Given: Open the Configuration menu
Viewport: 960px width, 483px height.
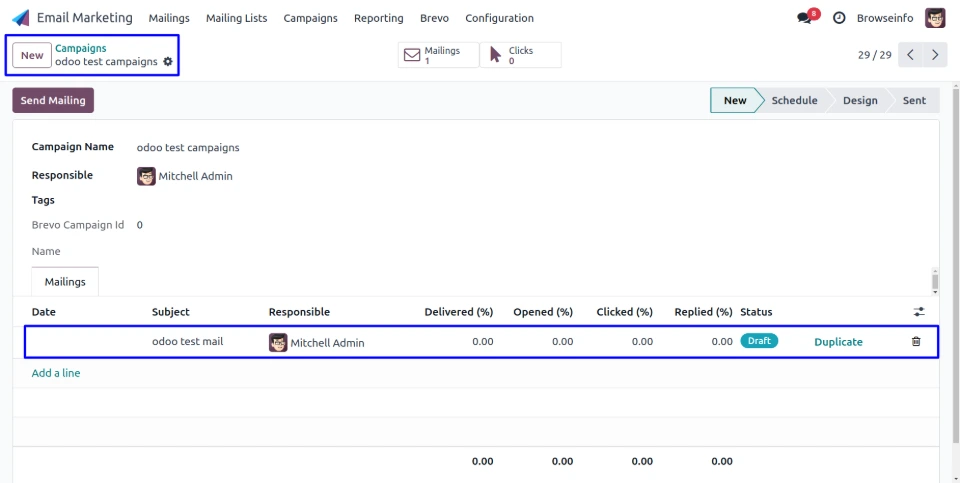Looking at the screenshot, I should pos(499,18).
